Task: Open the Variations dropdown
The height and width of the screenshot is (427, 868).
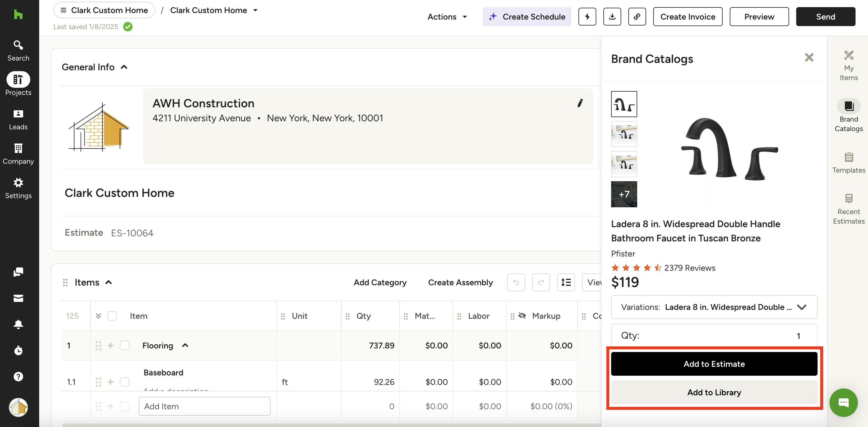Action: click(714, 307)
